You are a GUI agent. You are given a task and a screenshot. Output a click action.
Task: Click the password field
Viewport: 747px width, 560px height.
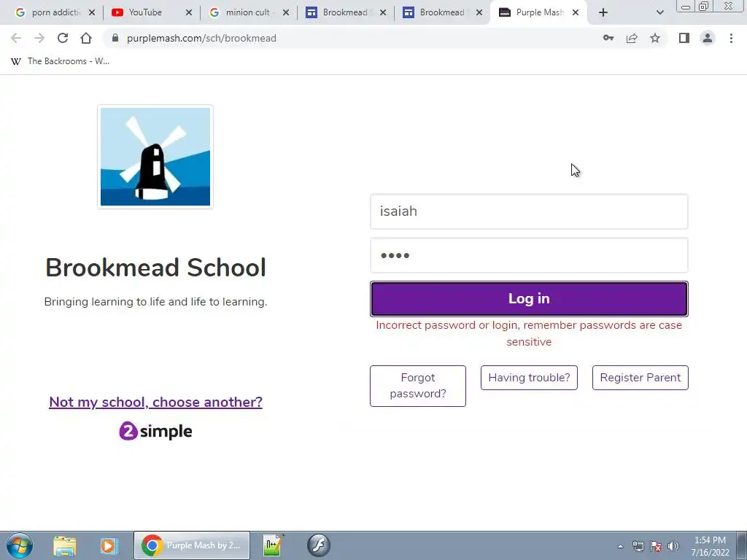point(529,255)
